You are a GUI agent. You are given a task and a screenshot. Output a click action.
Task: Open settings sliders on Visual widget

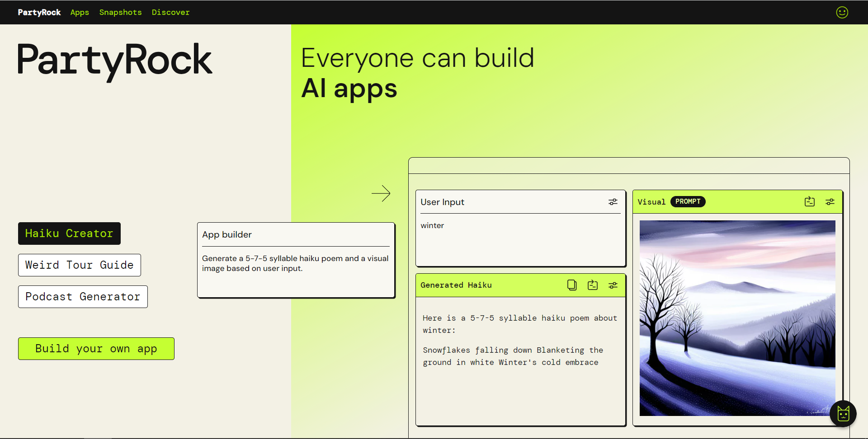(x=830, y=202)
